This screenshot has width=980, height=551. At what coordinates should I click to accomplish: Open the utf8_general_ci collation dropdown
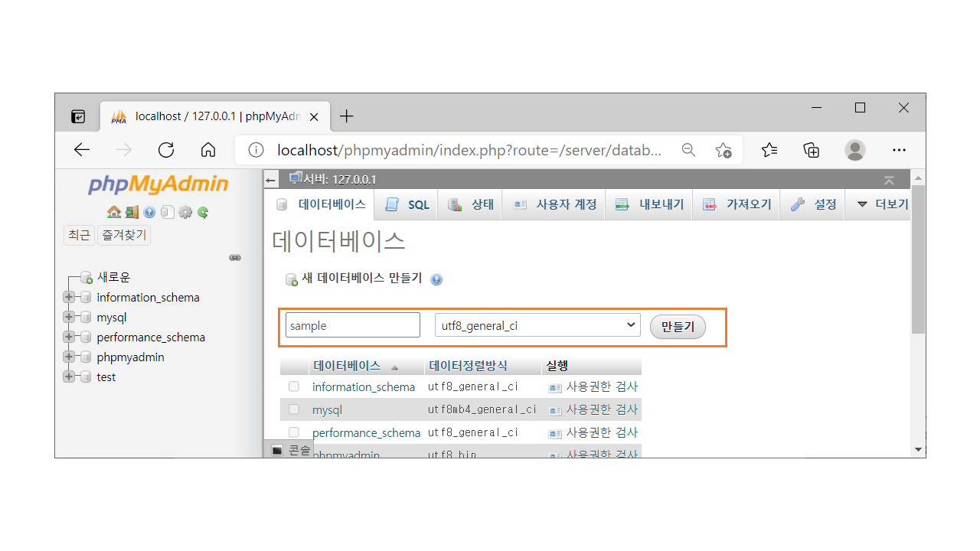(x=537, y=325)
